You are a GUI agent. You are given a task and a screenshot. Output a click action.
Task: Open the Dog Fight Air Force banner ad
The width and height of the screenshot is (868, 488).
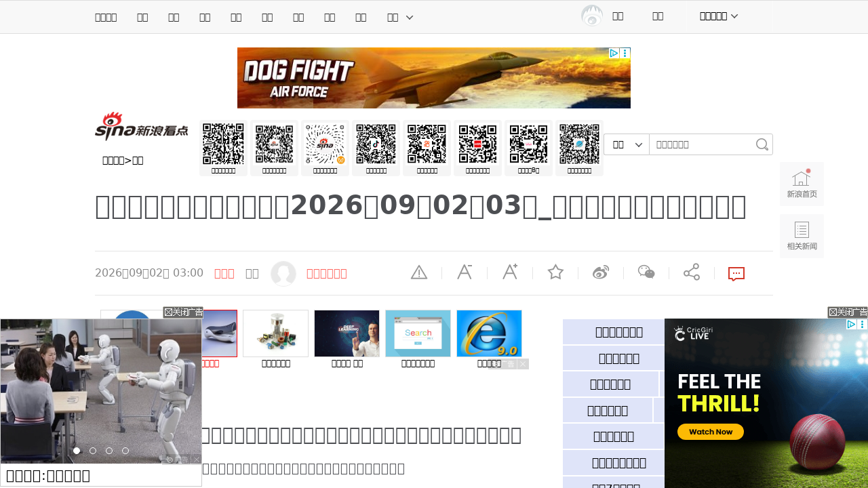pyautogui.click(x=434, y=78)
